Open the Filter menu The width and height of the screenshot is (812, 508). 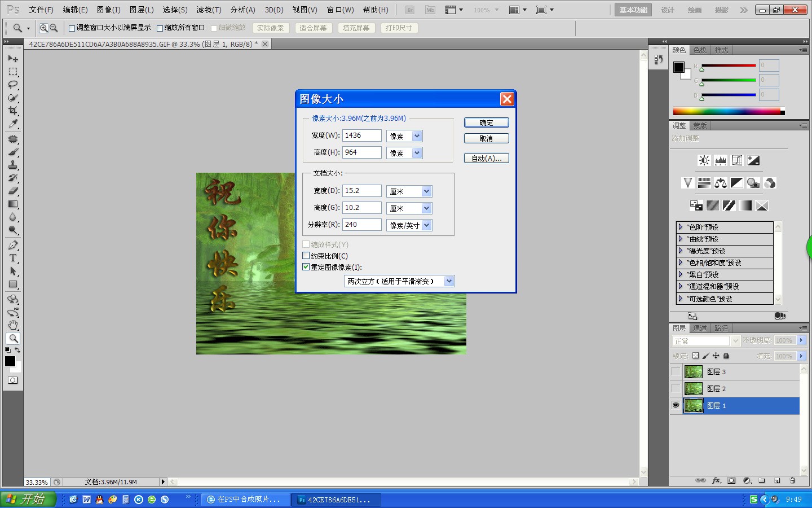tap(209, 10)
